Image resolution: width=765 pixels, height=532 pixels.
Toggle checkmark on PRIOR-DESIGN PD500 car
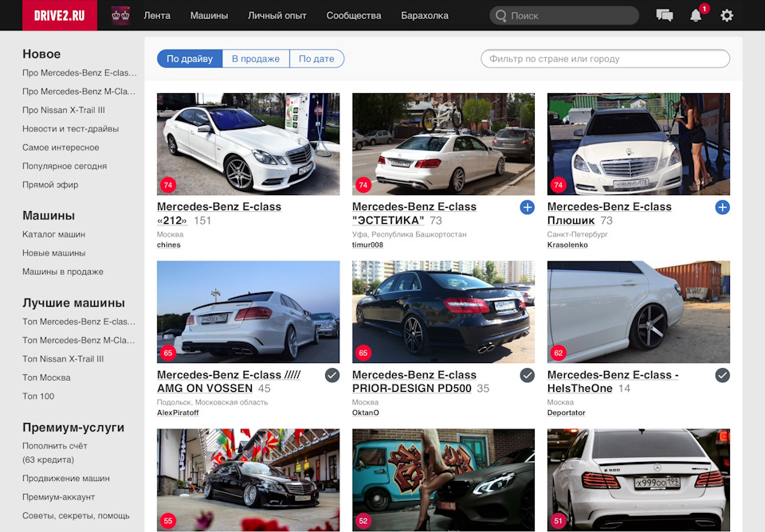tap(527, 375)
